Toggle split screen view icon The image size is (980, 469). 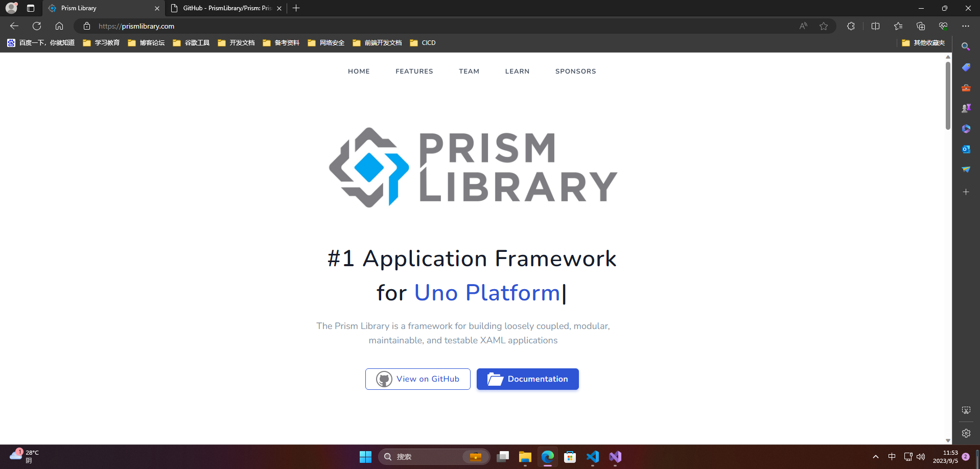coord(875,26)
